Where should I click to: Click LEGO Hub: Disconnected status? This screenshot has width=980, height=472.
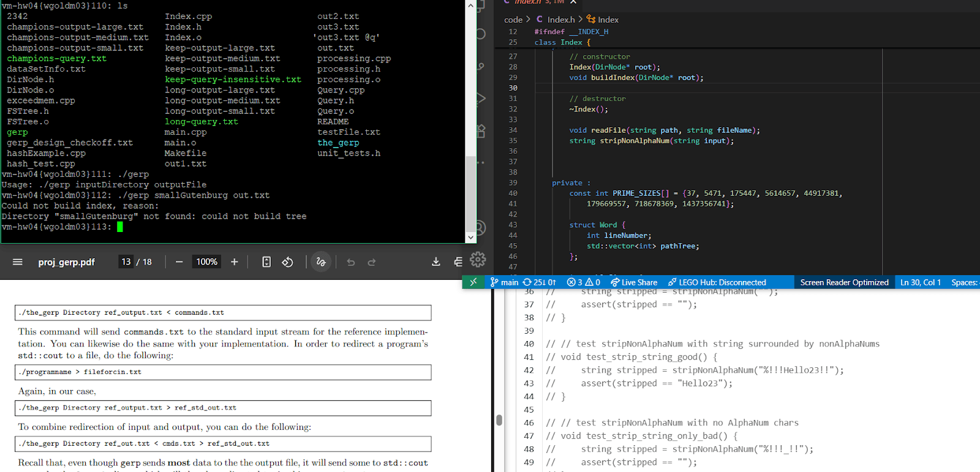point(717,282)
